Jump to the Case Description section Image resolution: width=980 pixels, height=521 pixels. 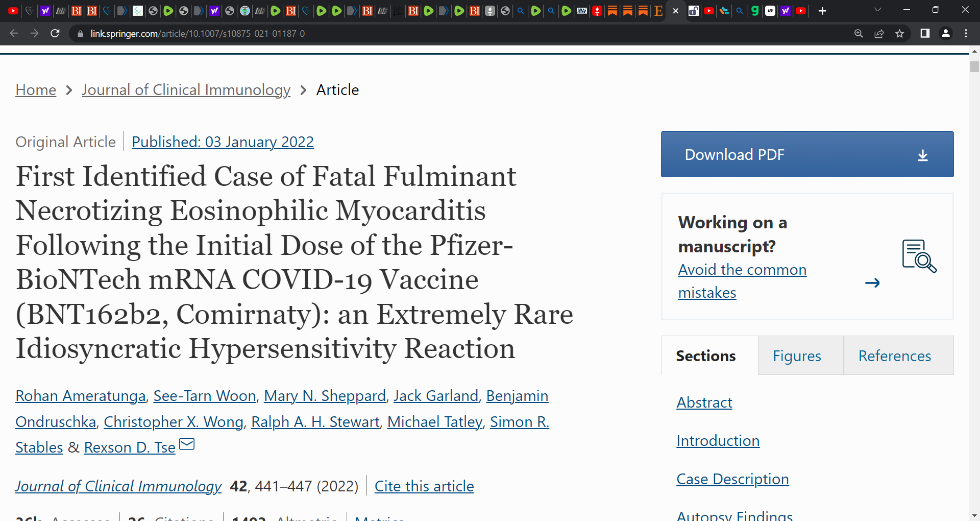click(x=732, y=479)
